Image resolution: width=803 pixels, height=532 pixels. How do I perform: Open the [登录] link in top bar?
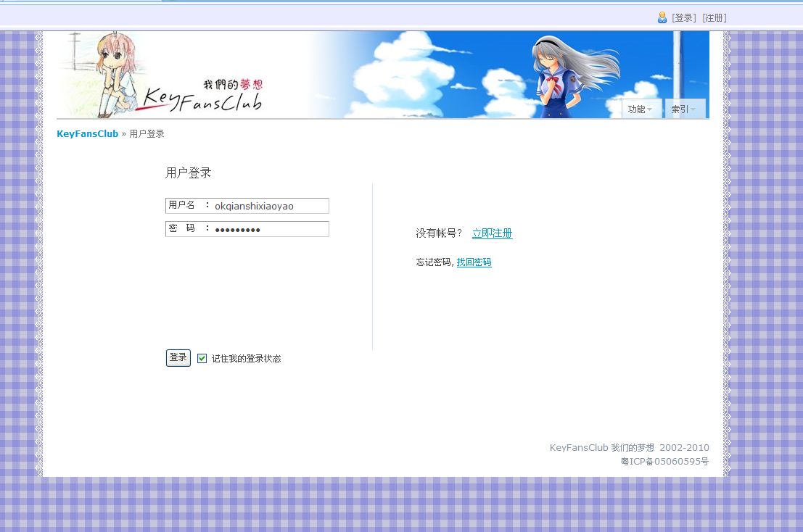tap(684, 18)
